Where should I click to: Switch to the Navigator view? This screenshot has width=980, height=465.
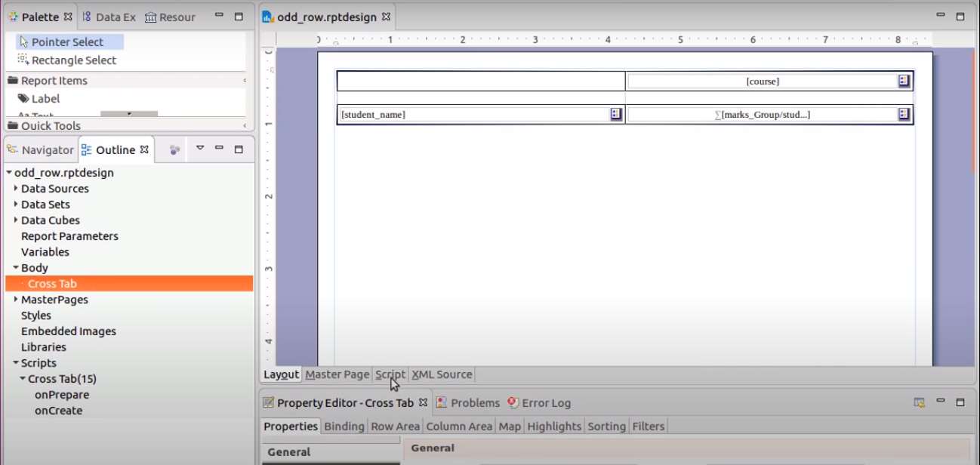point(47,150)
